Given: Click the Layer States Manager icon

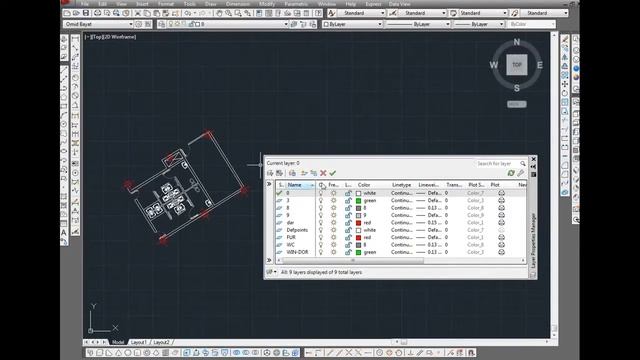Looking at the screenshot, I should (292, 173).
